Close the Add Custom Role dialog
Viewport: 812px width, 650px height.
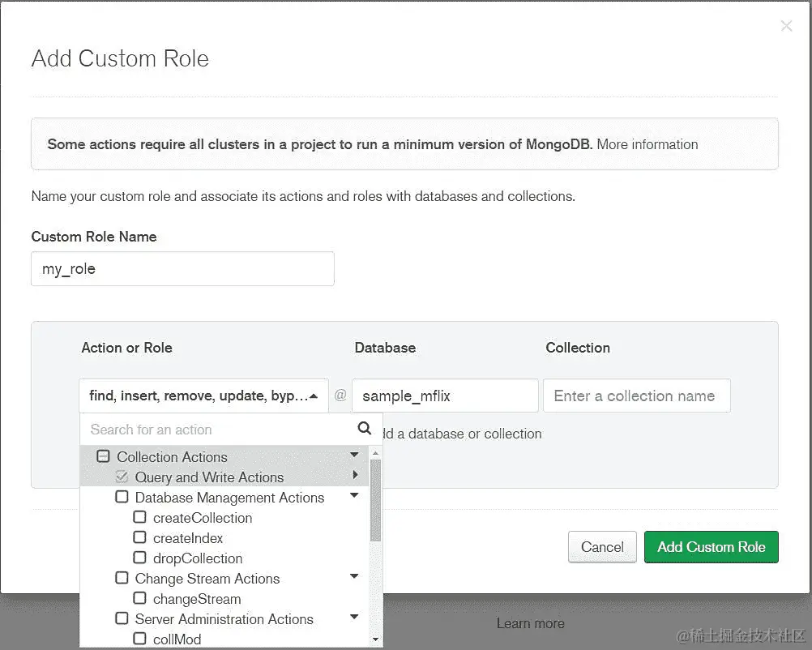point(785,25)
